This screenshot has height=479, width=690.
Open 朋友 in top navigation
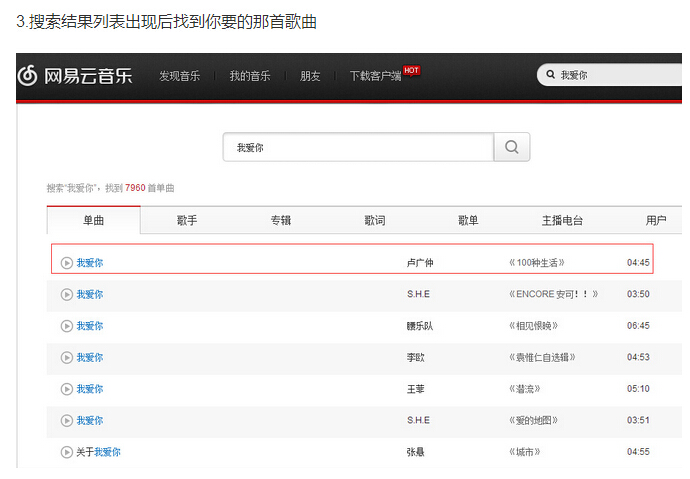[310, 76]
